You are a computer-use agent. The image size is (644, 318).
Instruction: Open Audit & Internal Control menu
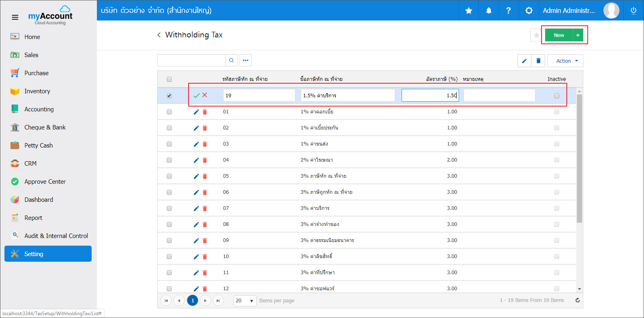[x=48, y=236]
